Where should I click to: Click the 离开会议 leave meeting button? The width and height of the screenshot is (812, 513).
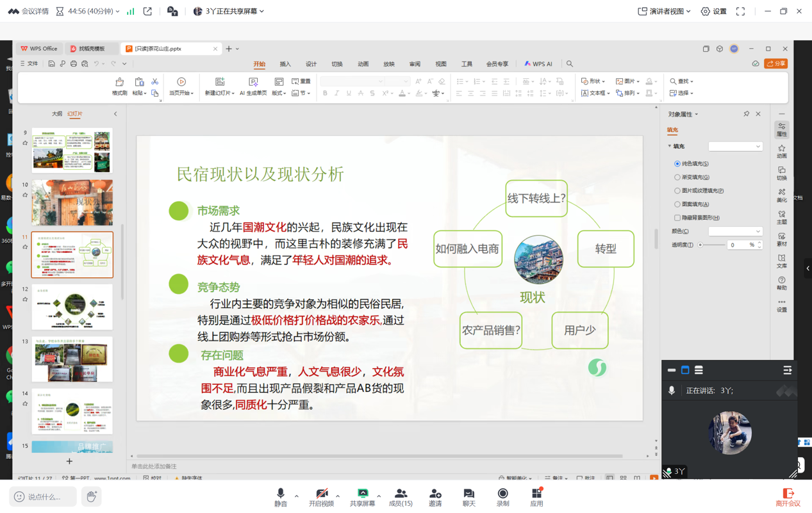tap(788, 497)
